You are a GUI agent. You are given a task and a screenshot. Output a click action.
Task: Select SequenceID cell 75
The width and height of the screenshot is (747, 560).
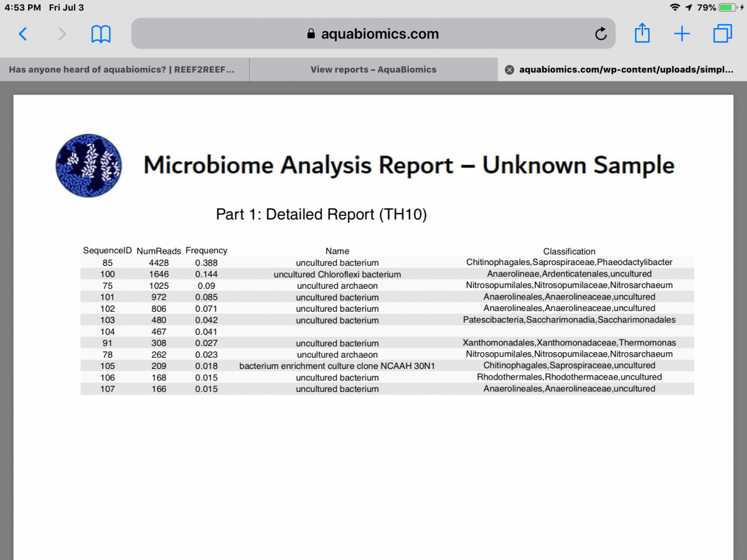(x=108, y=286)
